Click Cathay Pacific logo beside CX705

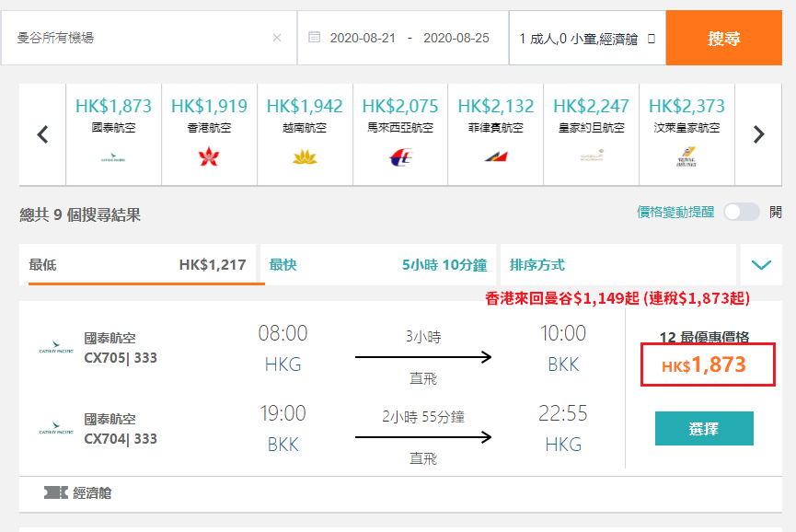point(56,348)
